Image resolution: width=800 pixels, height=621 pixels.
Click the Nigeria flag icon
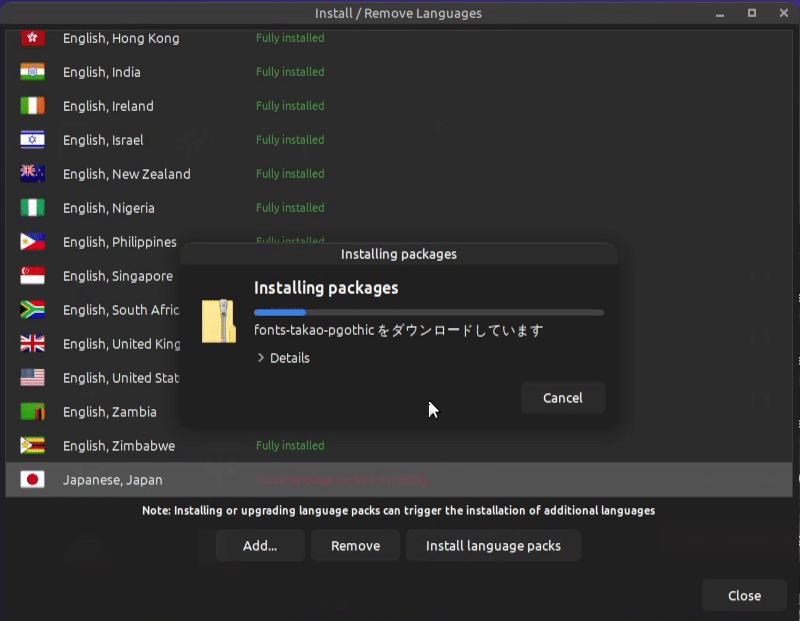[x=32, y=208]
